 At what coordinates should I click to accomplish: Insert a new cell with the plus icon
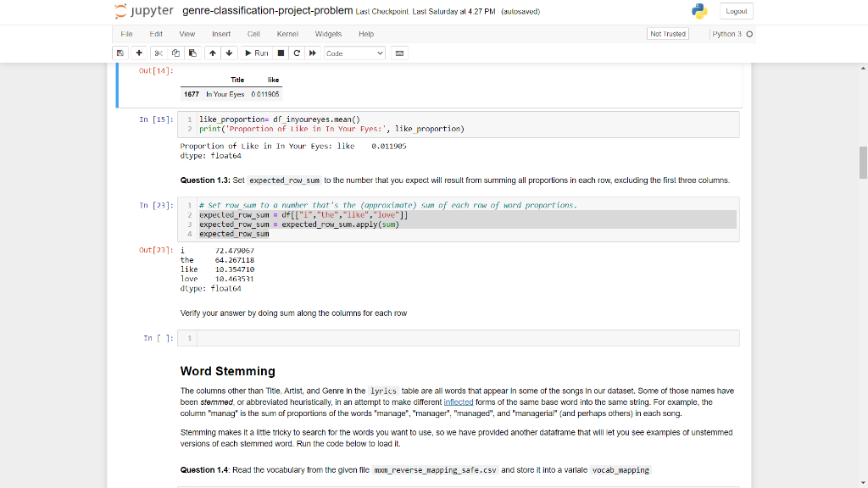pyautogui.click(x=138, y=53)
